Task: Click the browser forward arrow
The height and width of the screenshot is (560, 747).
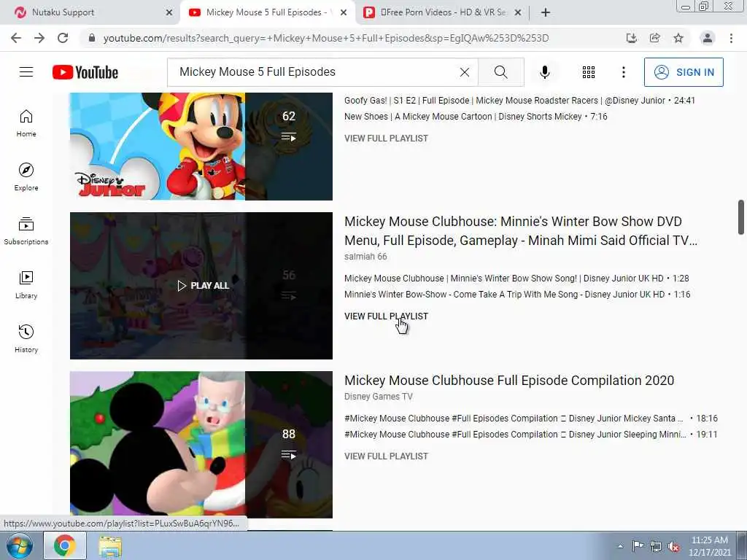Action: pyautogui.click(x=39, y=38)
